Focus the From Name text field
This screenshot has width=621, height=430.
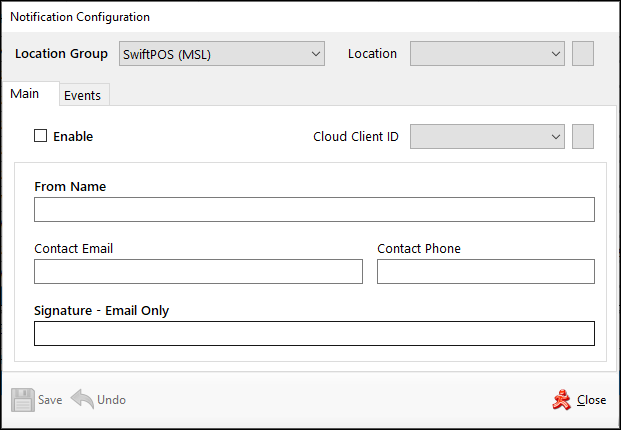(x=314, y=209)
